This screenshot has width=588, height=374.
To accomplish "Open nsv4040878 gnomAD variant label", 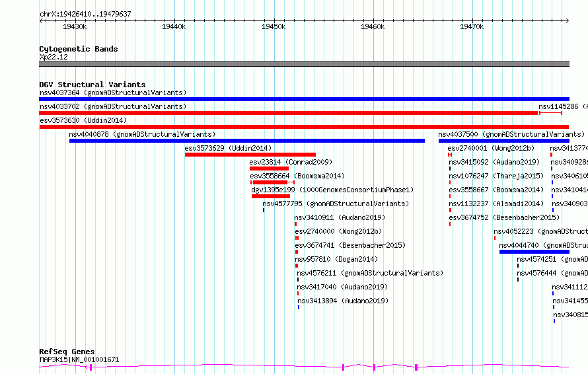I will click(142, 134).
